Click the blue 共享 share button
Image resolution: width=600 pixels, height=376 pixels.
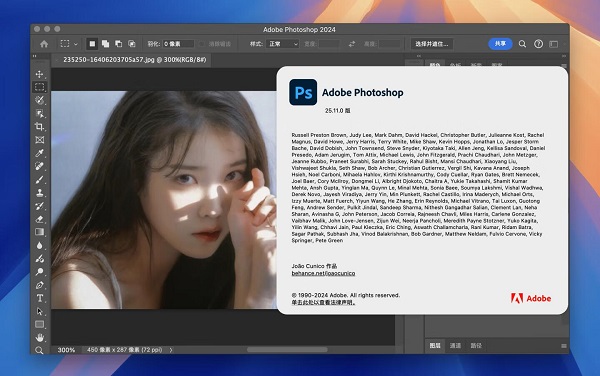(x=500, y=44)
